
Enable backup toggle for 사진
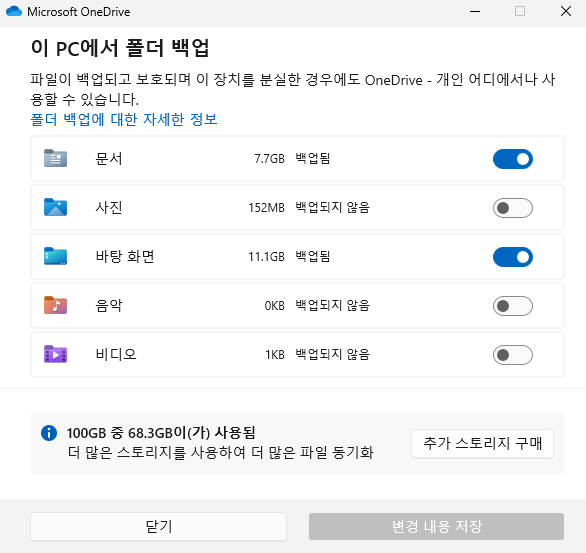(513, 208)
